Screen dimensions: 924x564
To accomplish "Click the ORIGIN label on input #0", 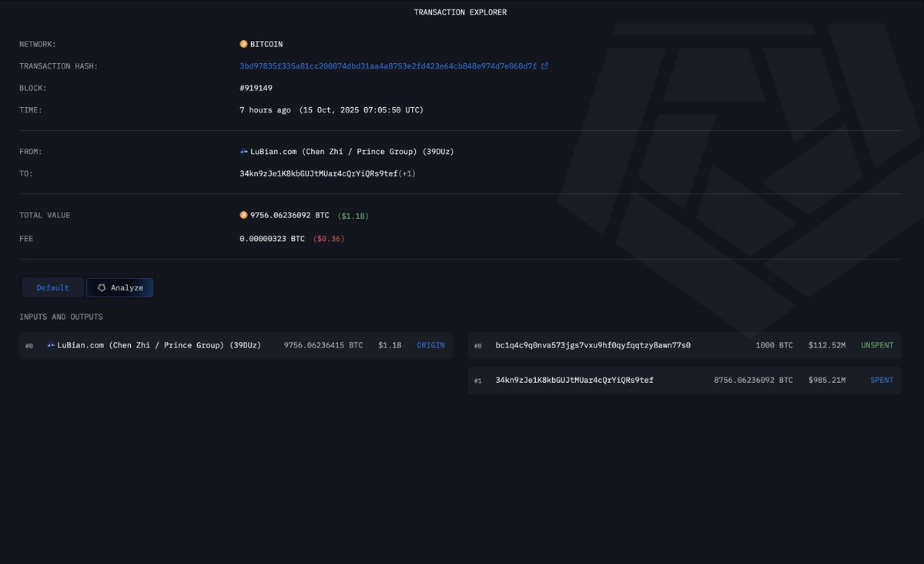I will (430, 345).
